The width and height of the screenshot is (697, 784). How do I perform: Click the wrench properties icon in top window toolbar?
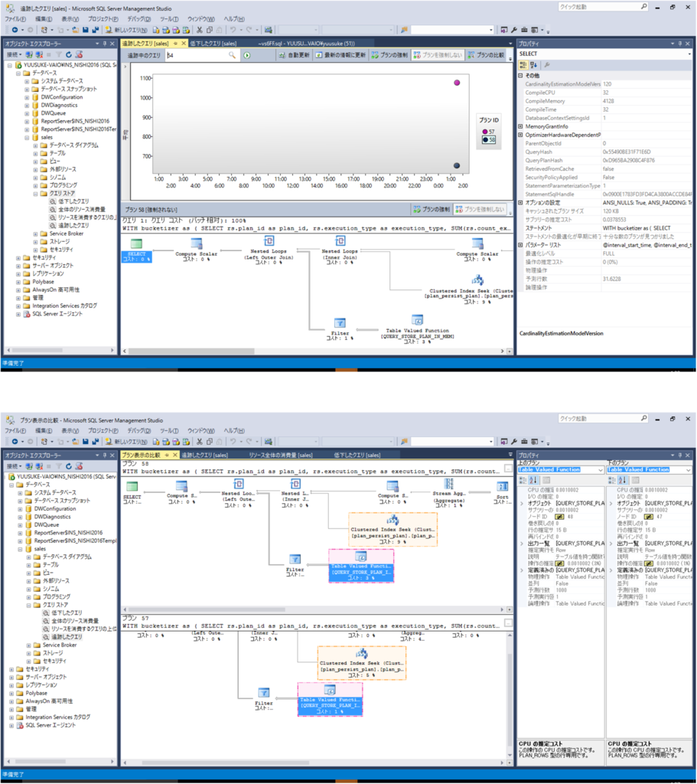click(x=514, y=30)
